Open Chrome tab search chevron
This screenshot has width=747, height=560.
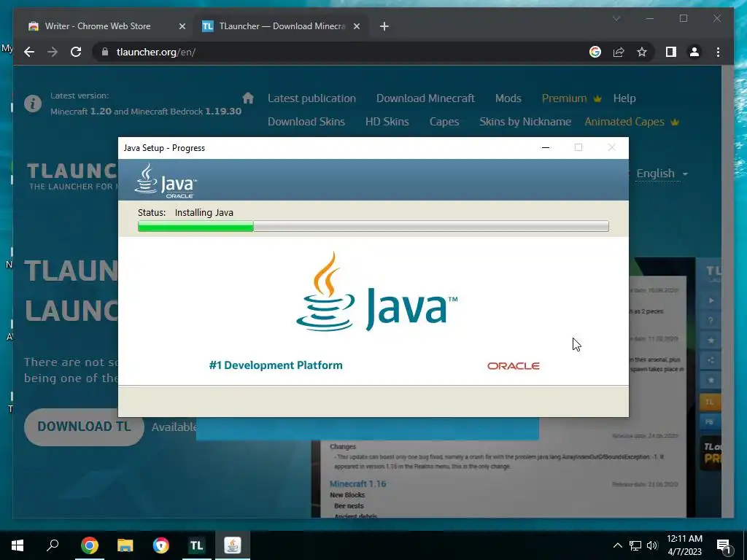pyautogui.click(x=616, y=18)
